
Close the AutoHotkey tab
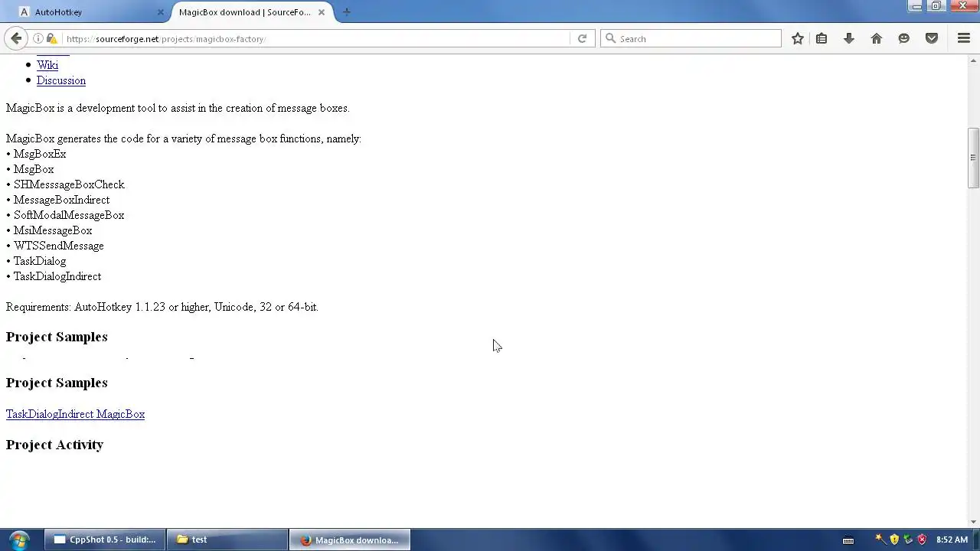161,12
